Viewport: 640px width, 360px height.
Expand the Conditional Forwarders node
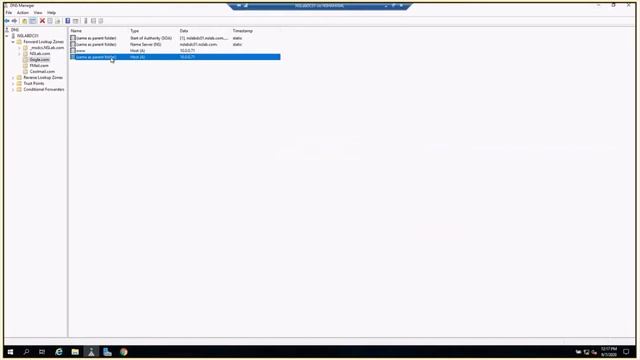tap(13, 89)
